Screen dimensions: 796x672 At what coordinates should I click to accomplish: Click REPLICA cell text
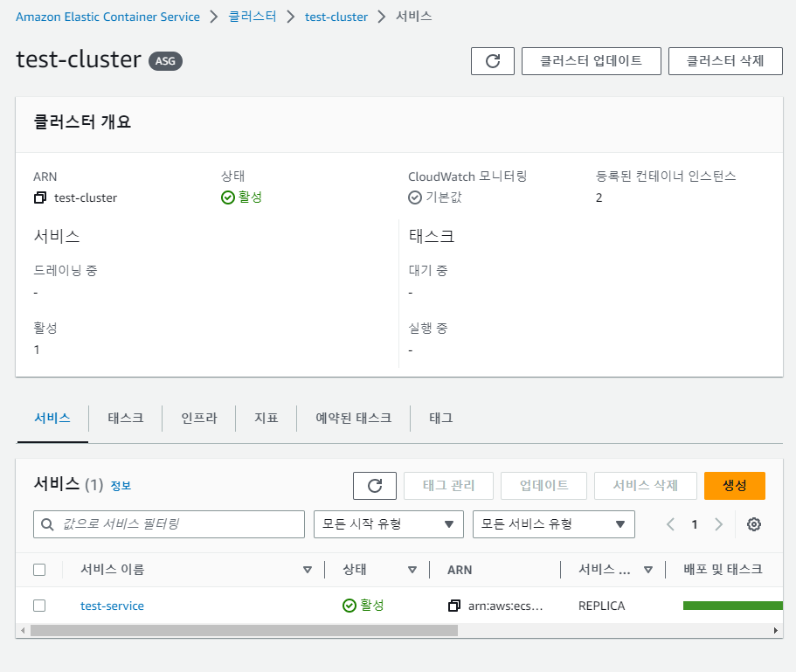pos(601,606)
